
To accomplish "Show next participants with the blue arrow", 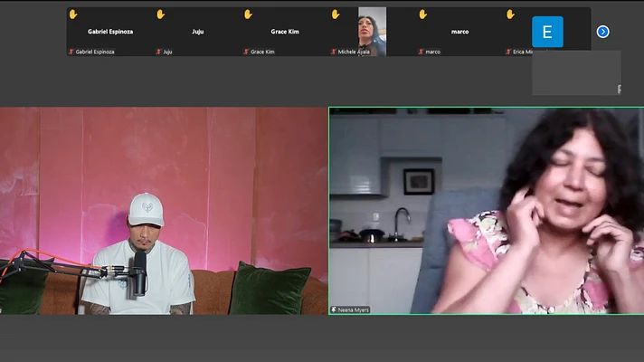I will (602, 32).
